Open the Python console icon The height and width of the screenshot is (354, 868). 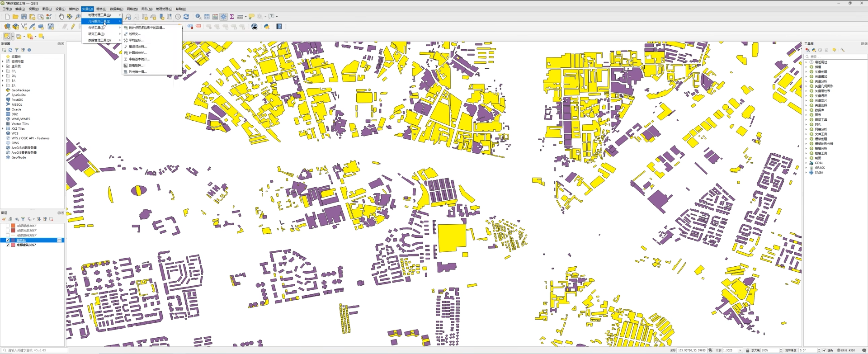click(x=267, y=27)
